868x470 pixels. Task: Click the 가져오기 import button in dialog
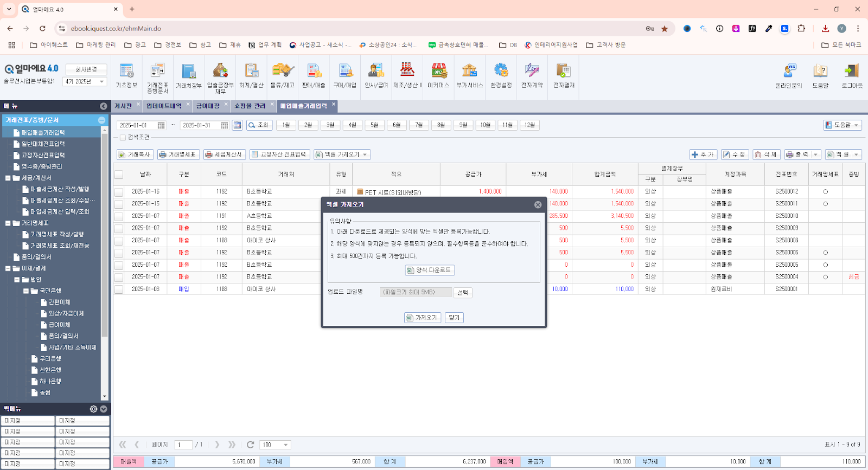click(423, 318)
